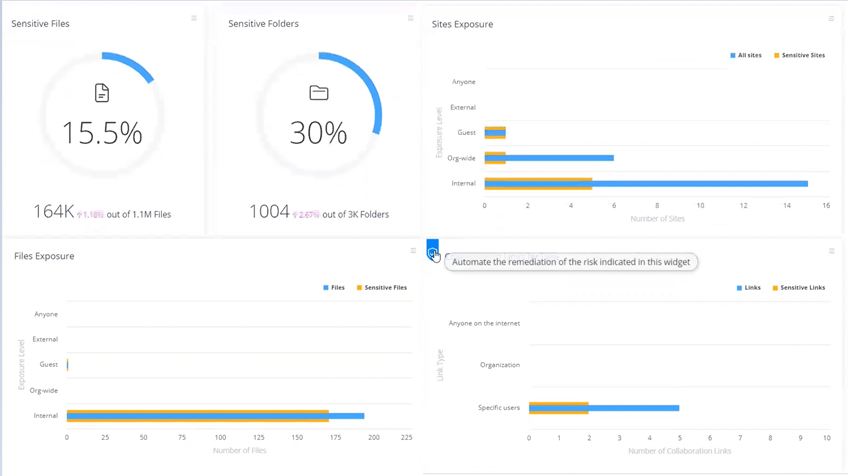Toggle the Sensitive Files legend series
Viewport: 848px width, 476px height.
tap(381, 288)
